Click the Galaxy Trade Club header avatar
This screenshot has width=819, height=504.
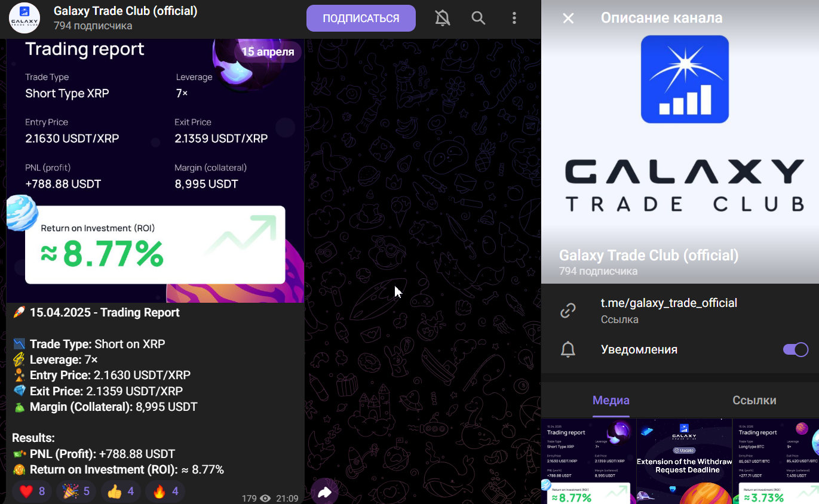(24, 19)
